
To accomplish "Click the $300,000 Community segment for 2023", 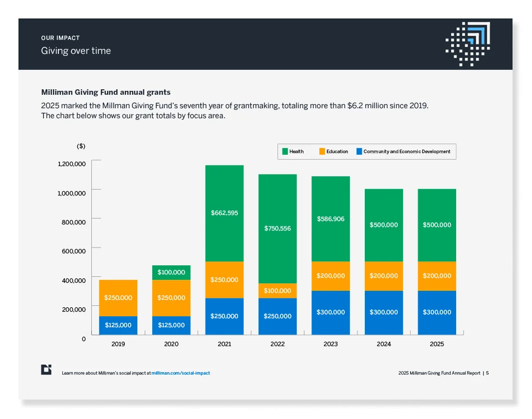I will [x=330, y=313].
